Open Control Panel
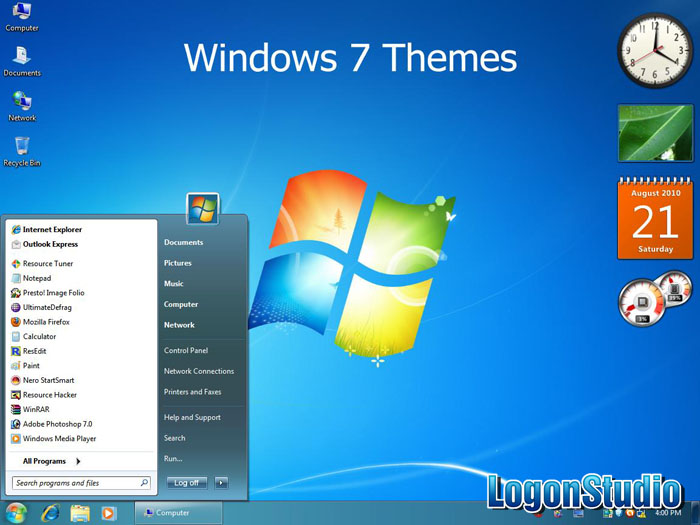 pos(186,350)
